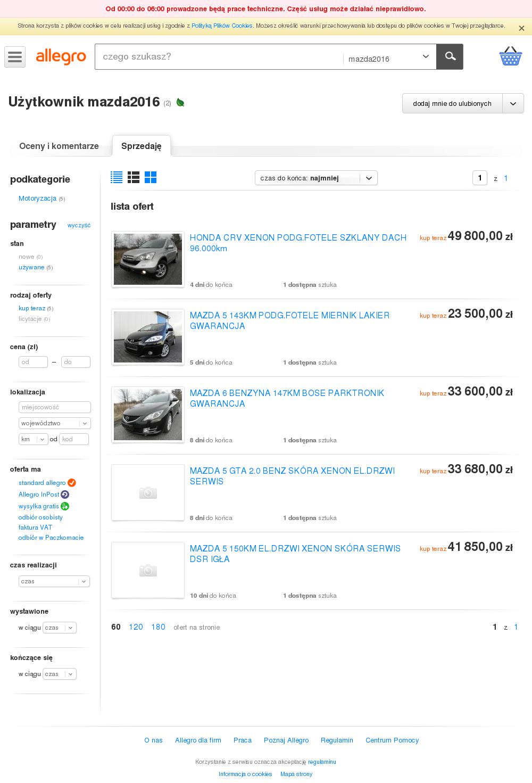This screenshot has width=532, height=783.
Task: Open wystawione w ciągu dropdown
Action: [x=60, y=628]
